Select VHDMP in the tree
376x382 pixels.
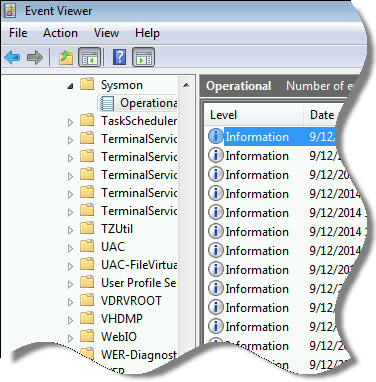[x=122, y=319]
